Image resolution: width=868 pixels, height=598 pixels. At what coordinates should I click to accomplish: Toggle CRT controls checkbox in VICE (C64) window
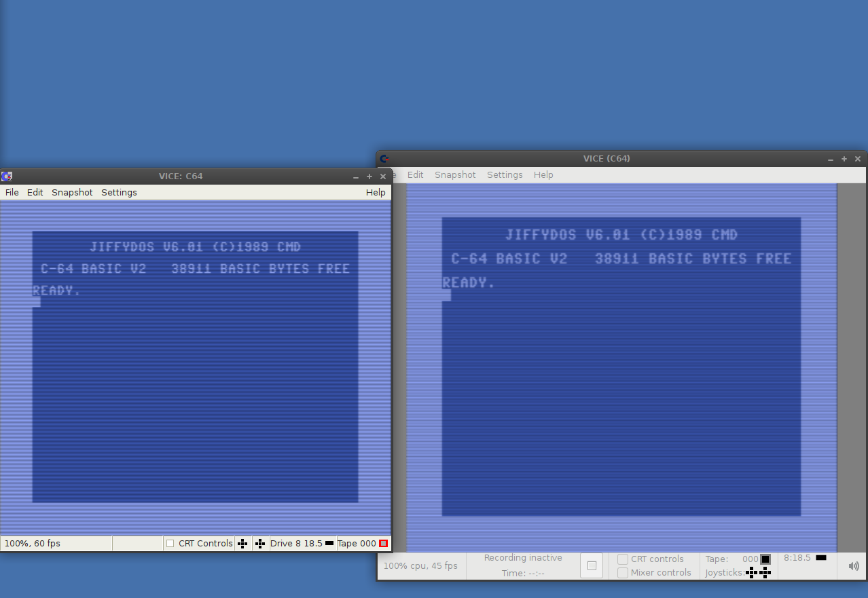[623, 559]
